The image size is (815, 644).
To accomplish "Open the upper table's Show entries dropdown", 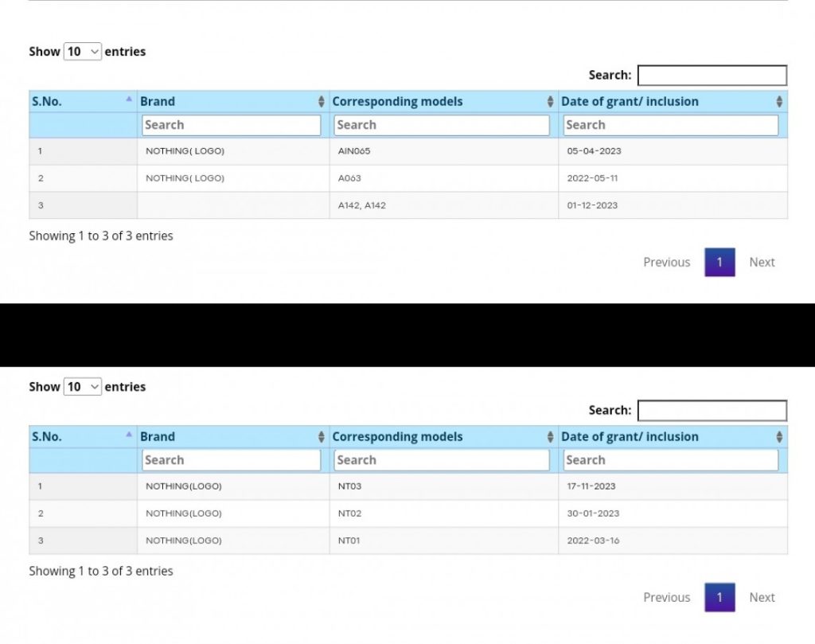I will [x=83, y=52].
